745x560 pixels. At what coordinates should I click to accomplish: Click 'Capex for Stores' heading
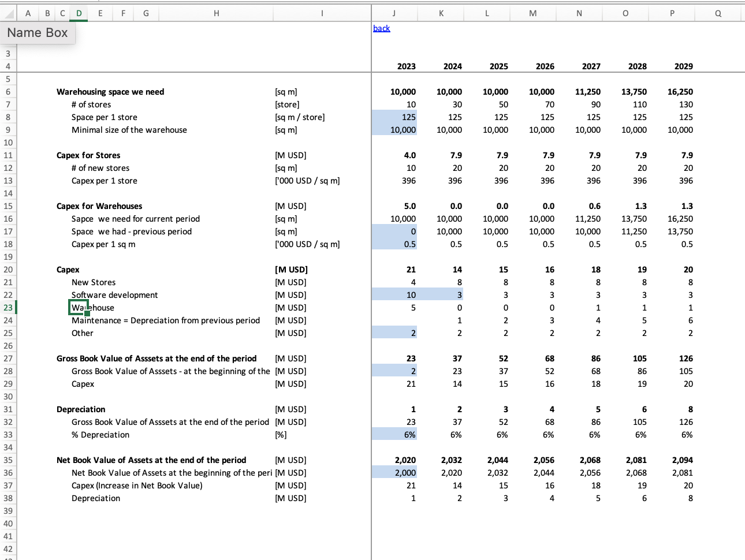pos(88,155)
